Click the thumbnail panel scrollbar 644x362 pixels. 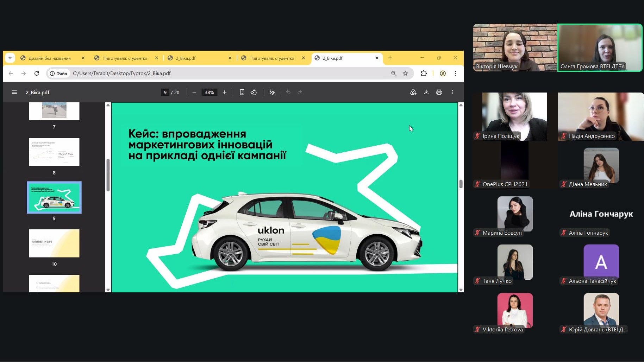click(108, 175)
